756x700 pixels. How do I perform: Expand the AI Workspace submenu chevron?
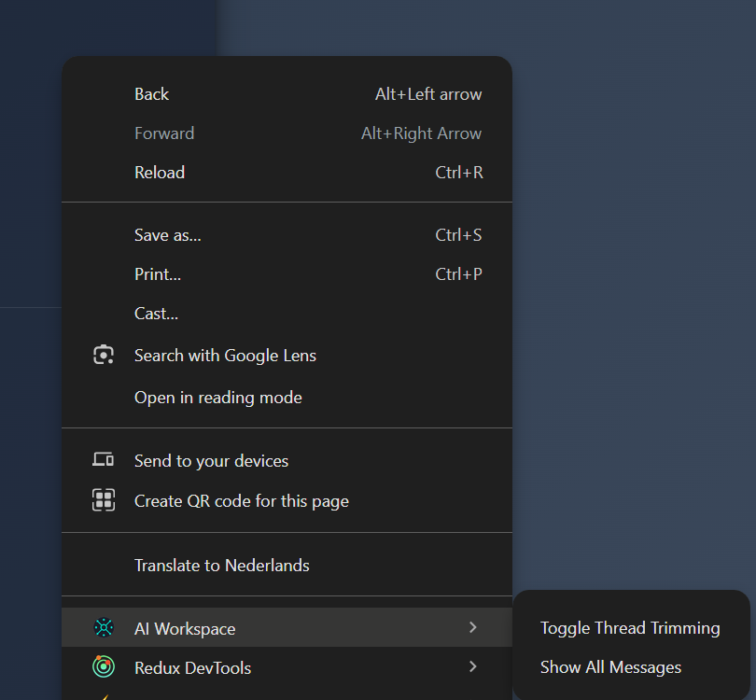coord(472,628)
